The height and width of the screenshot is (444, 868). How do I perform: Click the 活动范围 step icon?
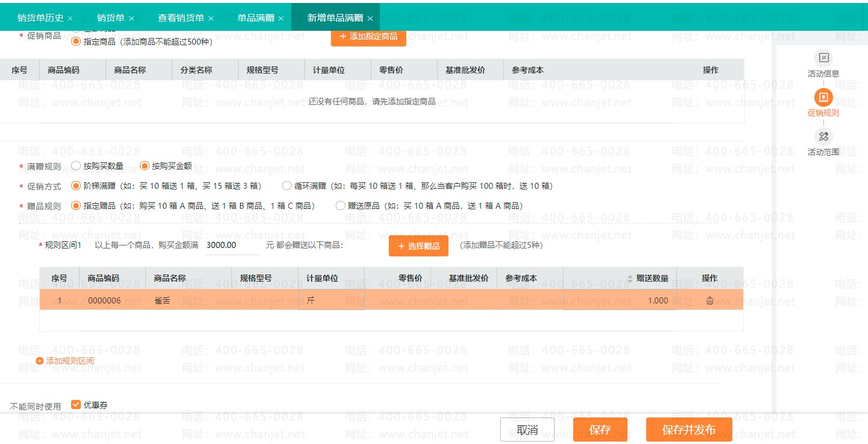coord(823,136)
